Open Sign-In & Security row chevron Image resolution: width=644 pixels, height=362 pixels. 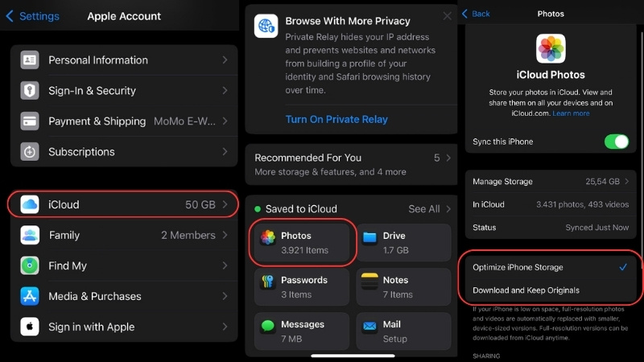coord(225,90)
